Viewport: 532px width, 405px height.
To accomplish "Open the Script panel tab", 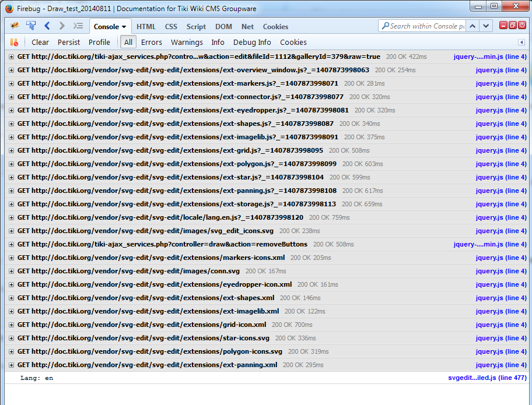I will coord(196,26).
